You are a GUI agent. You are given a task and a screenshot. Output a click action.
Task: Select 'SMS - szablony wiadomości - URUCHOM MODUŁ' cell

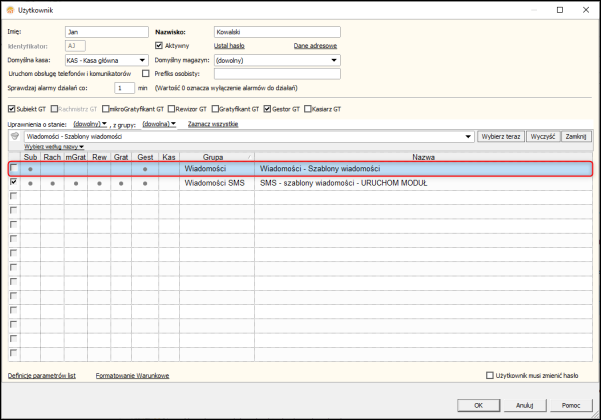(x=424, y=183)
